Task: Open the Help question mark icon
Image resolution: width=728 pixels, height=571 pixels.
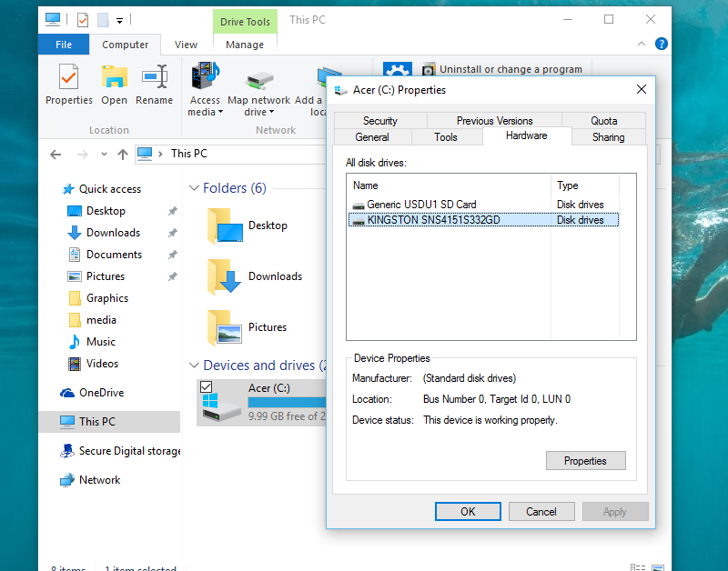Action: pyautogui.click(x=662, y=44)
